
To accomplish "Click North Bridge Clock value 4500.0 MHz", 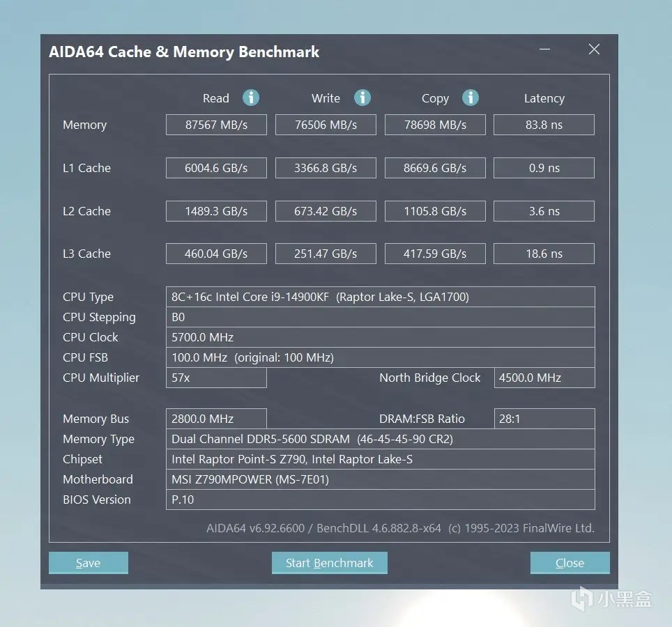I will [x=544, y=378].
